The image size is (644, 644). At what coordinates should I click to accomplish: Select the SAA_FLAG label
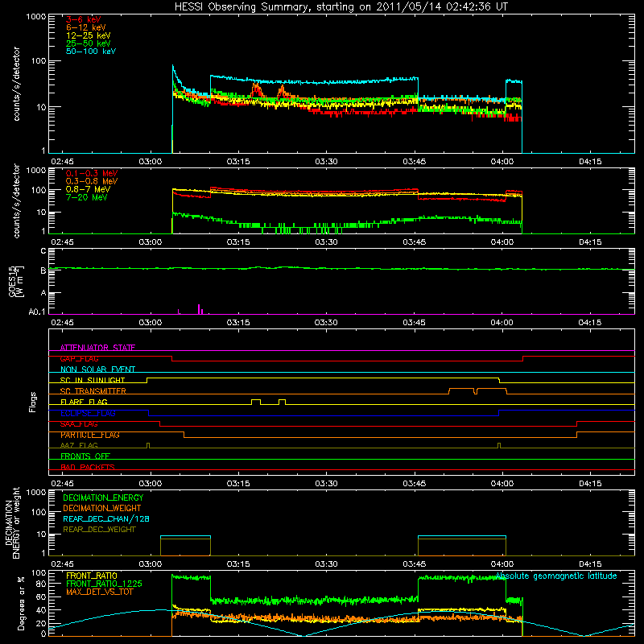(x=79, y=424)
